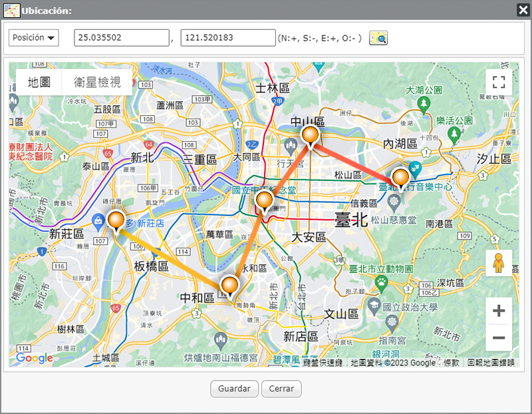The width and height of the screenshot is (532, 414).
Task: Click the Cerrar button
Action: coord(281,389)
